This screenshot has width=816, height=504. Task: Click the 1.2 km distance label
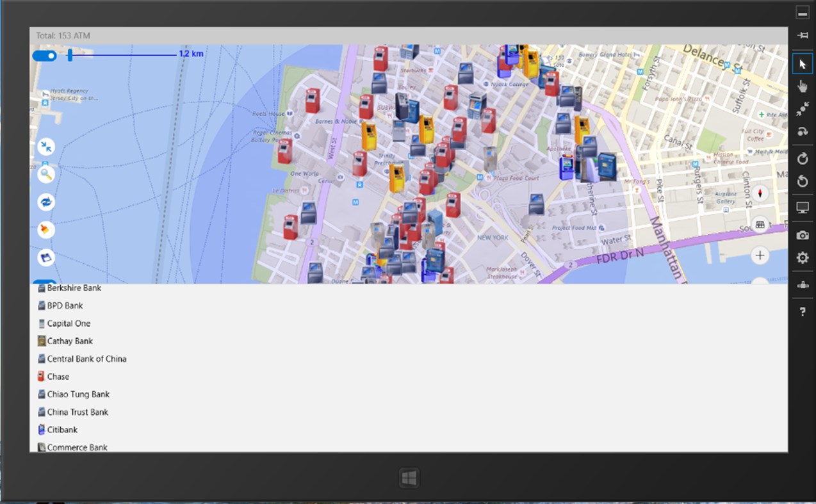coord(191,54)
